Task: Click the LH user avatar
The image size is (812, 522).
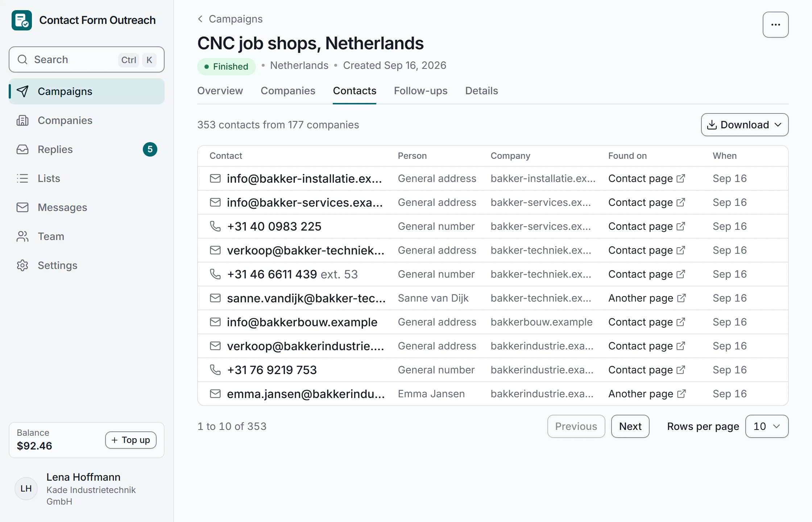Action: click(x=26, y=489)
